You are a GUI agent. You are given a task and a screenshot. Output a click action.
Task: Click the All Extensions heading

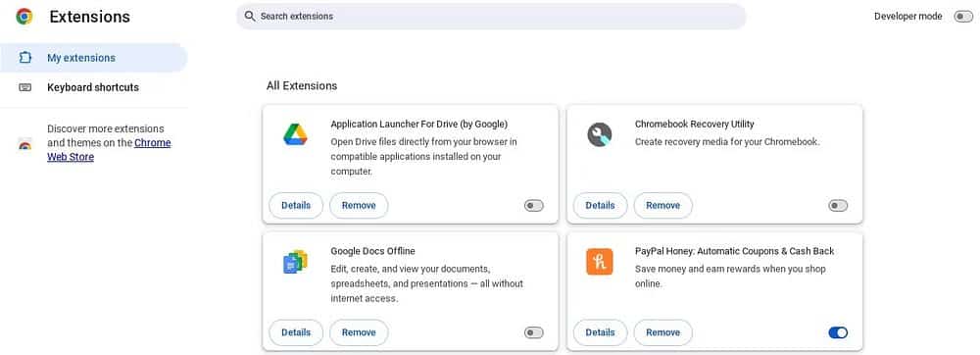[x=302, y=85]
